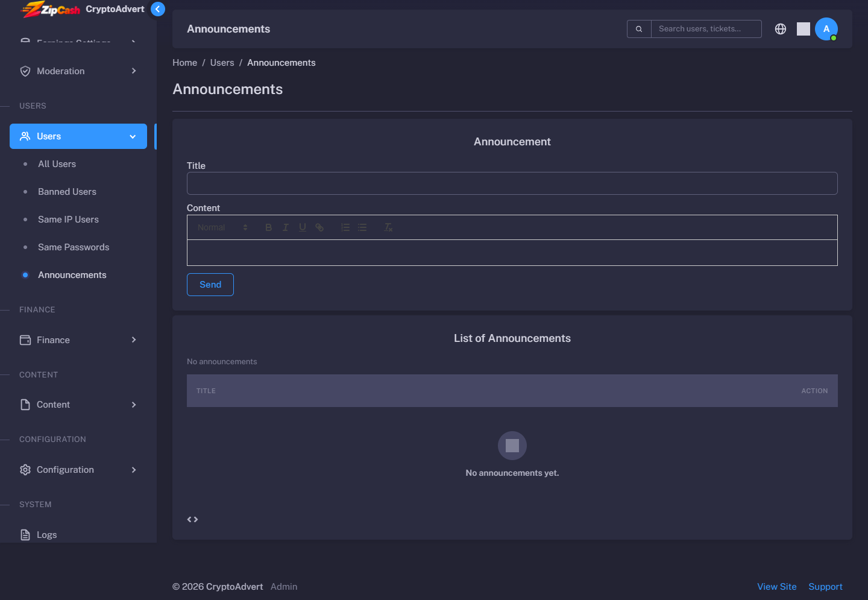Expand the Moderation menu
Viewport: 868px width, 600px height.
pos(78,71)
